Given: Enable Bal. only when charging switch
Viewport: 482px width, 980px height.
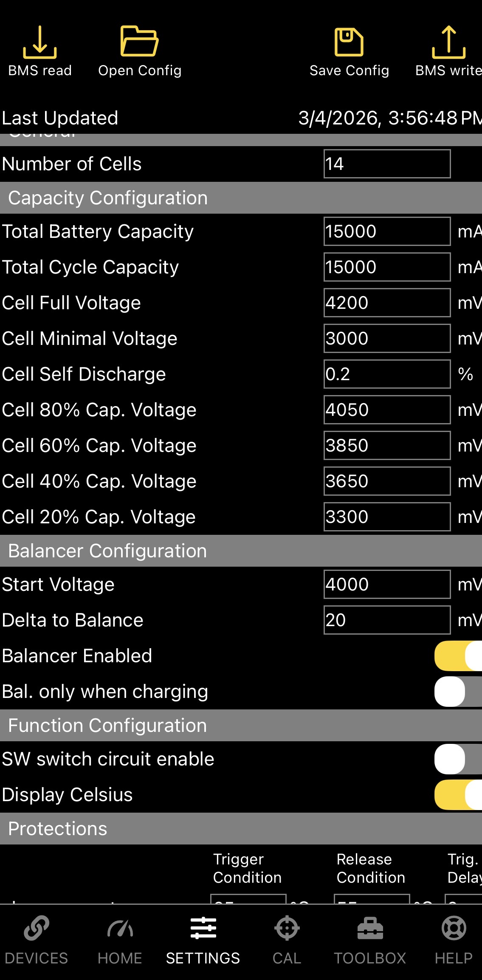Looking at the screenshot, I should coord(458,692).
